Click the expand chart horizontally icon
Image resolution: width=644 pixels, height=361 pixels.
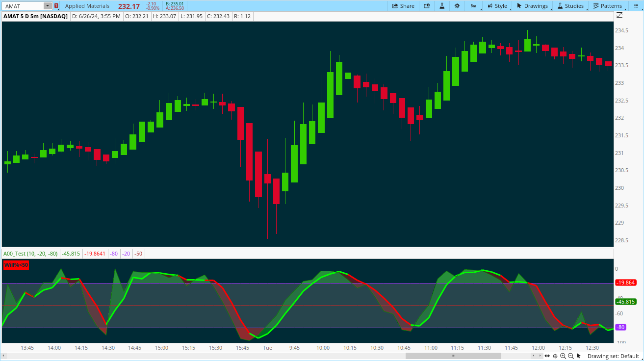[547, 356]
